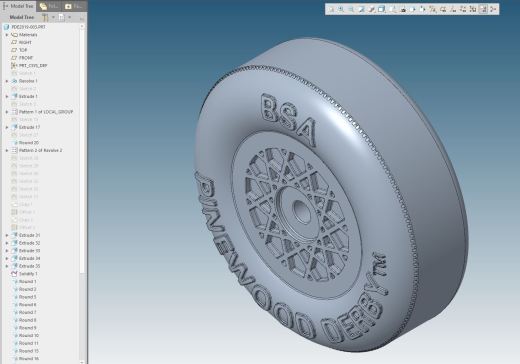
Task: Toggle the highlighted spin center icon
Action: point(483,9)
